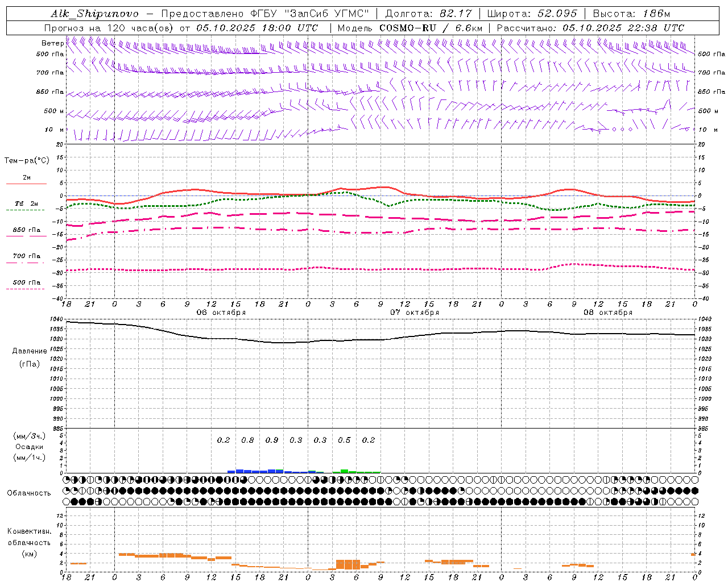The height and width of the screenshot is (582, 728).
Task: Click the "Ветер" wind panel label
Action: pyautogui.click(x=52, y=43)
